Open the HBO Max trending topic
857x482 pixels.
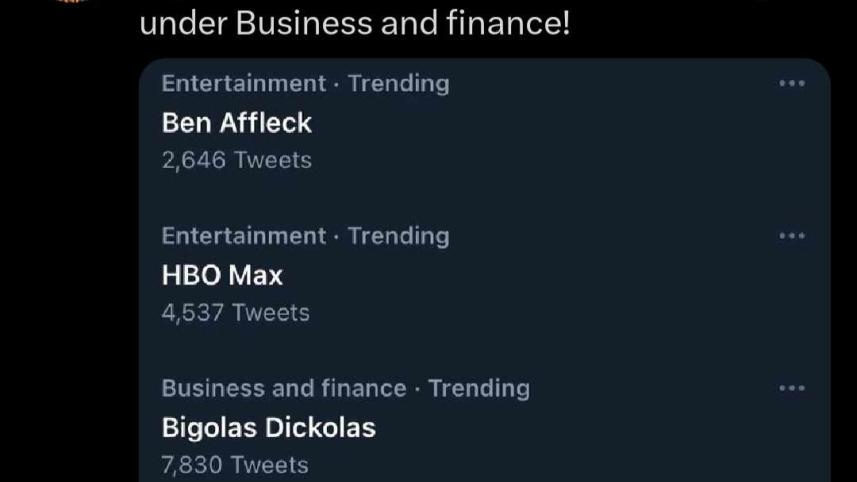222,275
